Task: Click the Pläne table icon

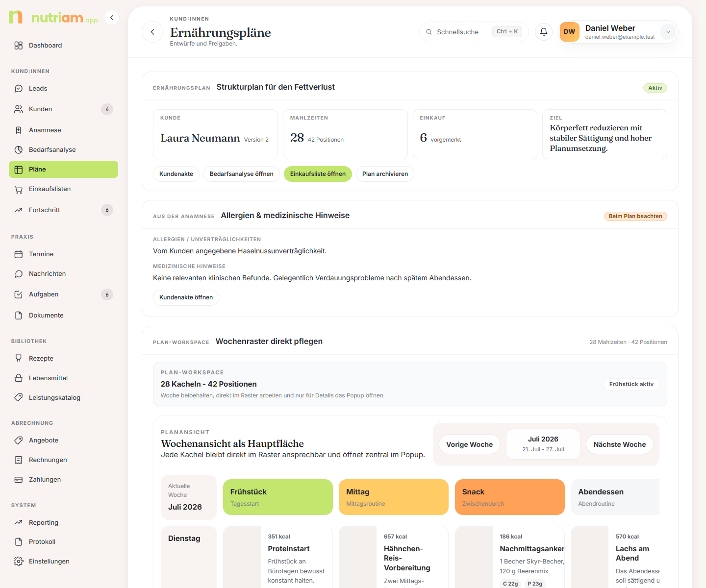Action: pyautogui.click(x=19, y=170)
